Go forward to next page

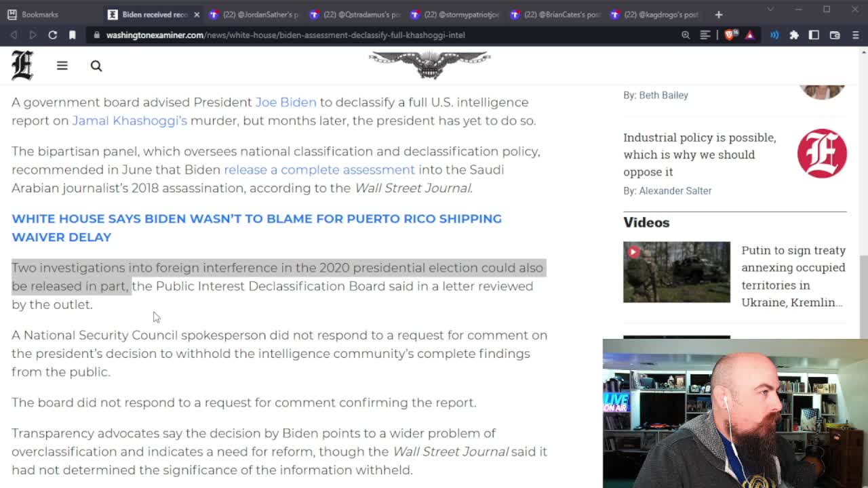tap(33, 35)
